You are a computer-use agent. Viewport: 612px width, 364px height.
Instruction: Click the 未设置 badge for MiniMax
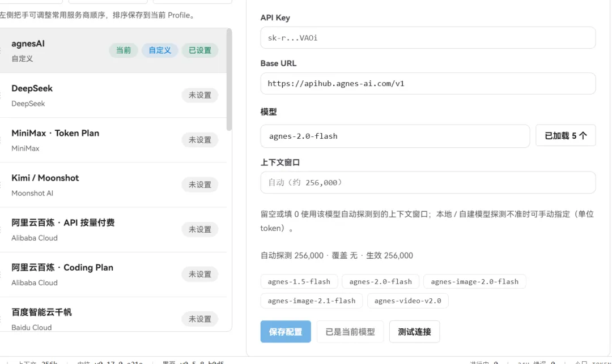pos(200,140)
